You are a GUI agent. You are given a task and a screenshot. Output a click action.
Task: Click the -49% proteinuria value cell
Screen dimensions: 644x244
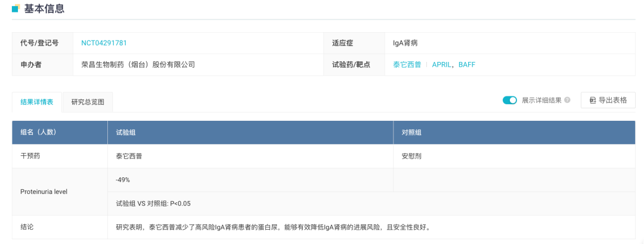click(123, 180)
